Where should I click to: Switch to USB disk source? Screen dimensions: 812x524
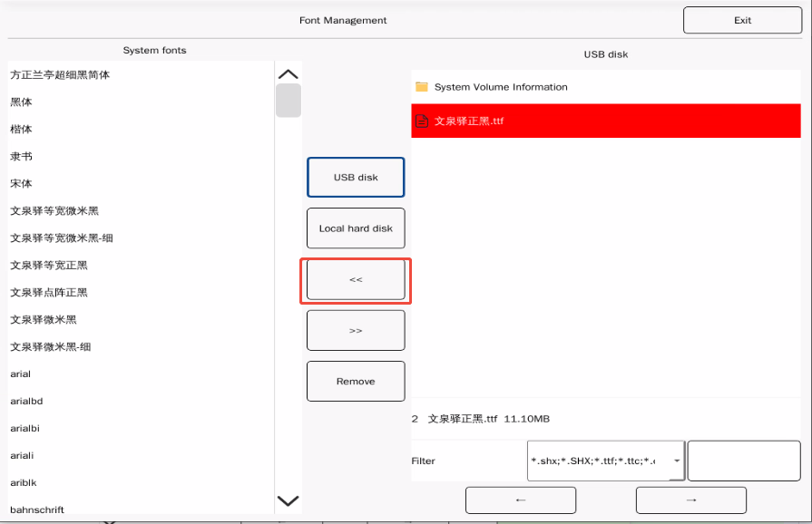coord(356,178)
